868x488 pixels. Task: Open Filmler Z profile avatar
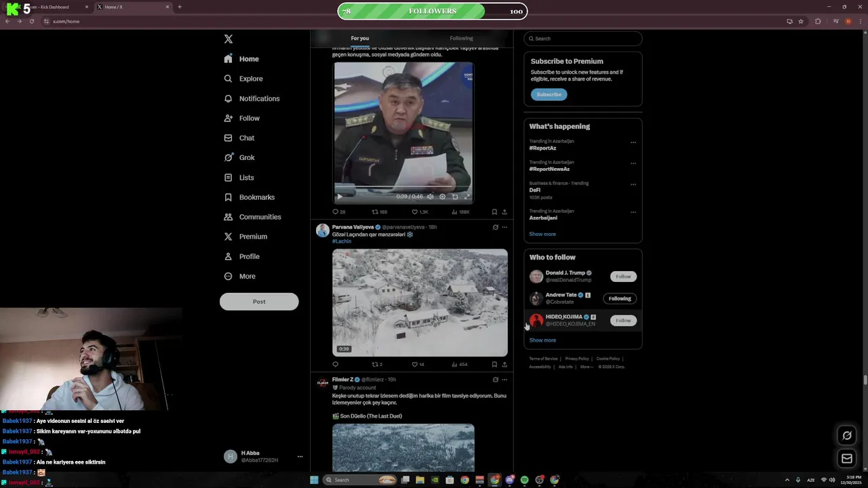coord(323,383)
